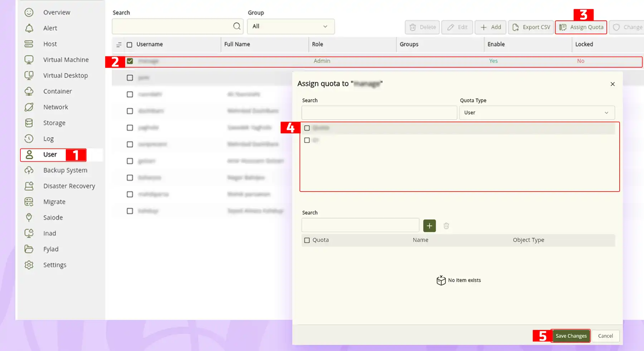
Task: Click the magnifier icon in user search
Action: coord(236,26)
